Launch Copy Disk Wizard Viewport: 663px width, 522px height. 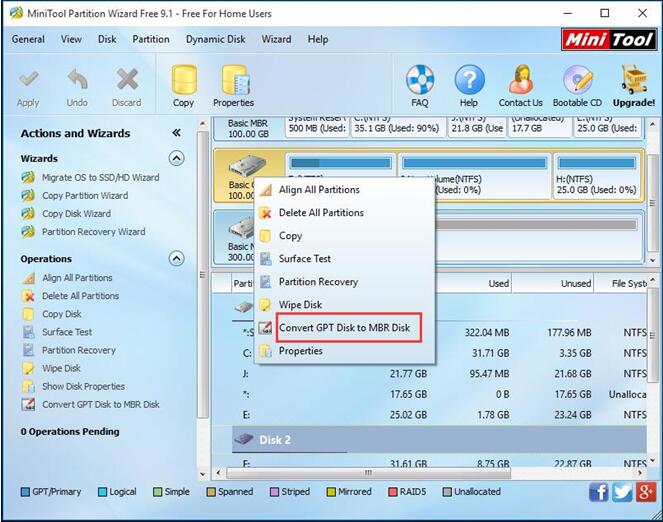click(x=77, y=214)
